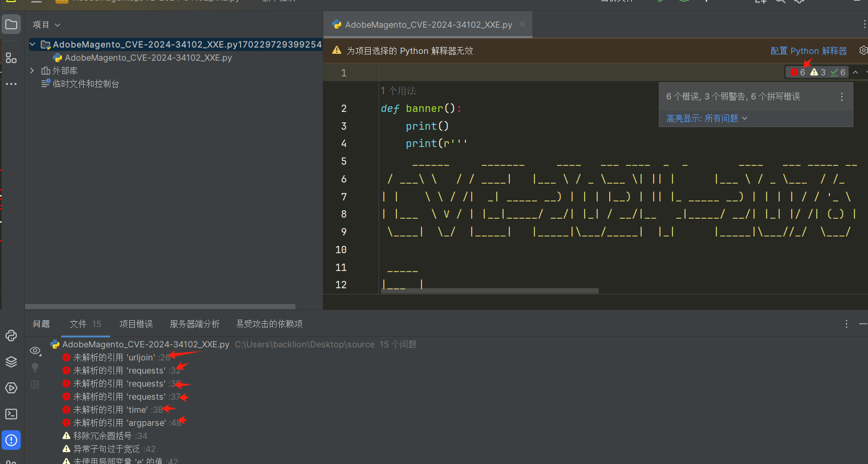The image size is (868, 464).
Task: Open the Project tool window folder icon
Action: click(x=11, y=24)
